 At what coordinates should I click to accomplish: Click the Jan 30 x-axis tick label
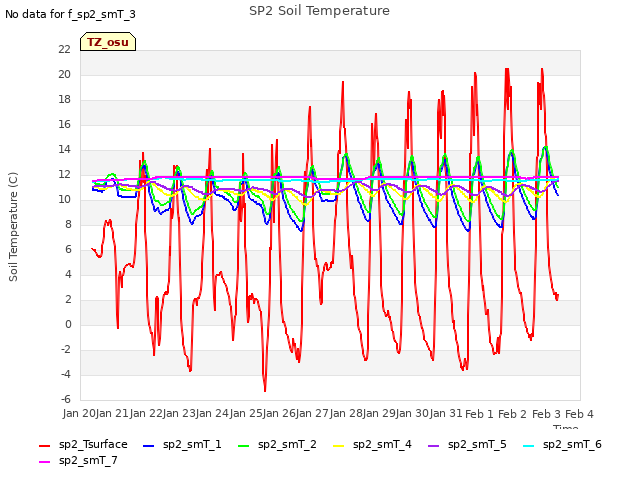pos(413,413)
